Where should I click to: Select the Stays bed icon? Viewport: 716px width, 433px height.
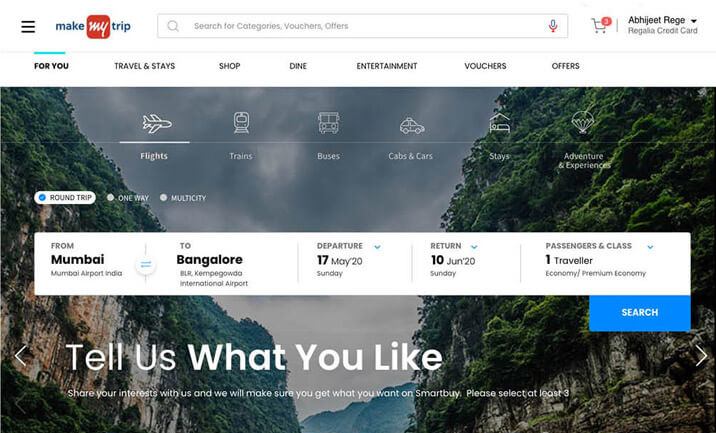(500, 123)
